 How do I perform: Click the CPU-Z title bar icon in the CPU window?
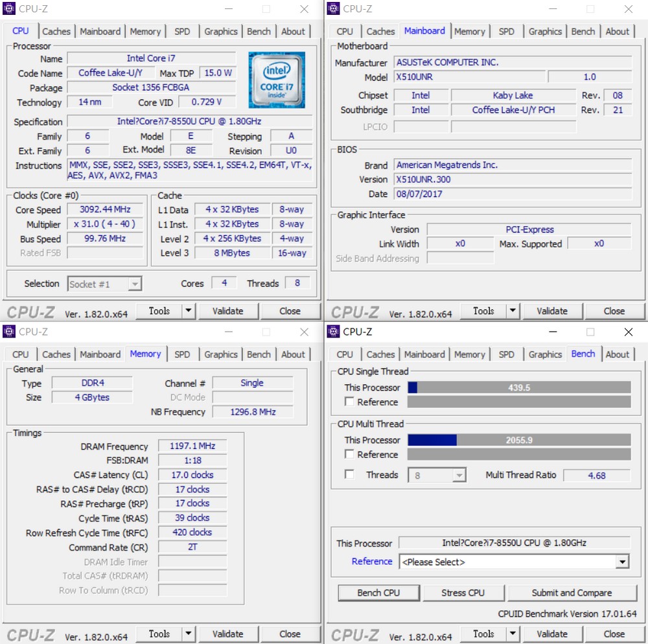coord(9,8)
